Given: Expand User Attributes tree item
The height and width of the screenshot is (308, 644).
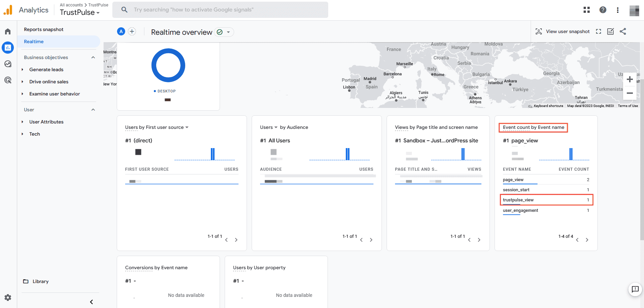Looking at the screenshot, I should click(22, 122).
